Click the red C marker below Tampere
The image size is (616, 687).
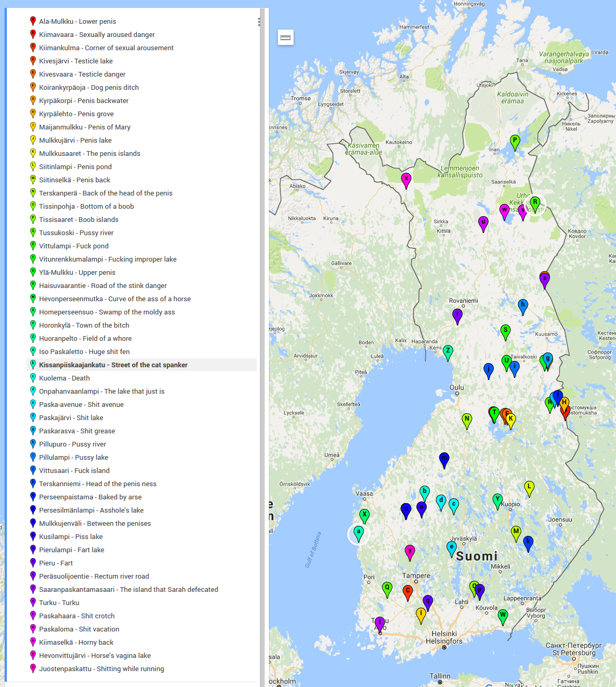(408, 593)
